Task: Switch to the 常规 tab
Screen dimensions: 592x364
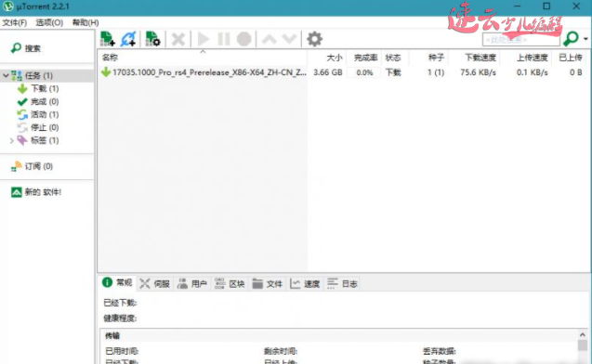Action: (117, 283)
